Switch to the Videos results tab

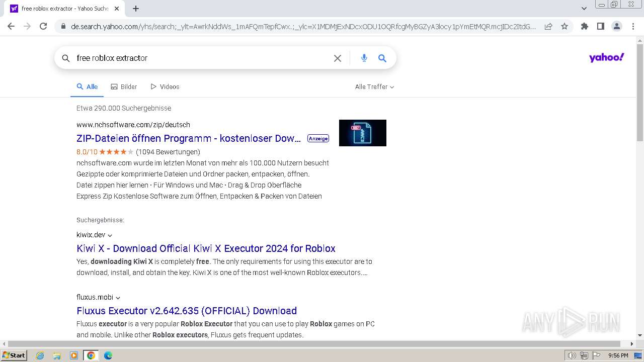click(x=165, y=86)
